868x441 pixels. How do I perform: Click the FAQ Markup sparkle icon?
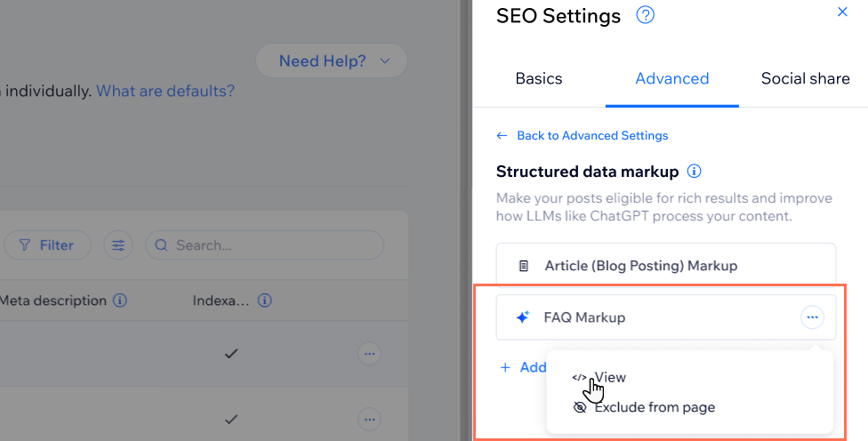coord(523,317)
